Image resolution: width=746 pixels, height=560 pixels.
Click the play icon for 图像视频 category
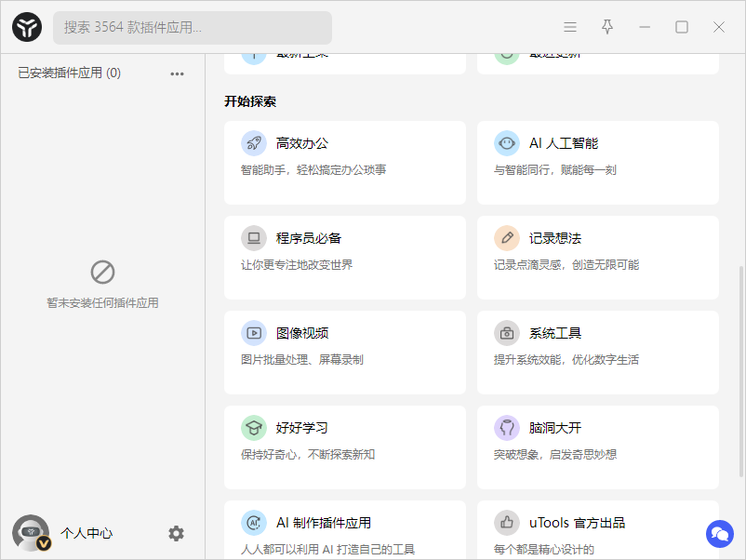click(x=253, y=332)
